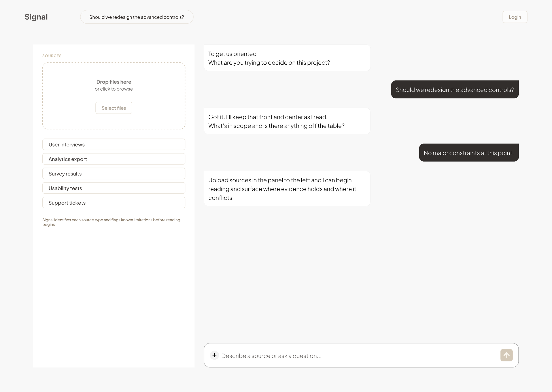Screen dimensions: 552x392
Task: Click the SOURCES panel heading
Action: pos(52,56)
